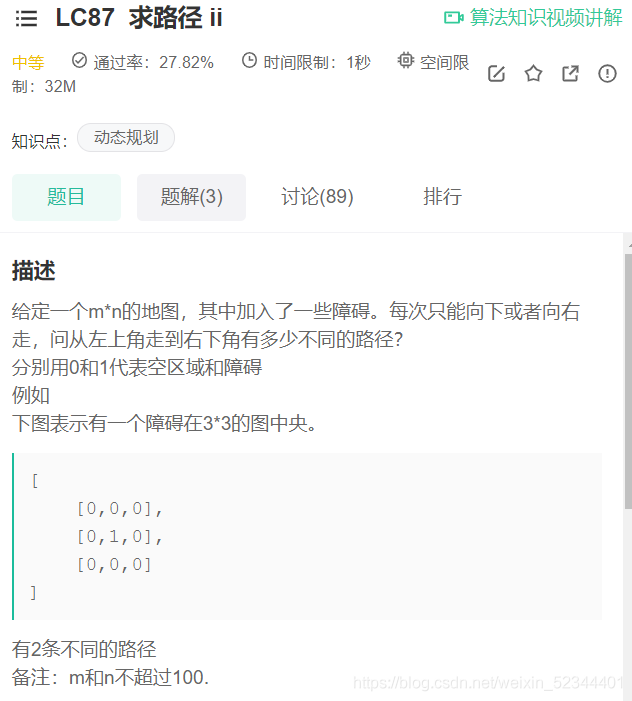
Task: Click the 描述 heading
Action: [34, 271]
